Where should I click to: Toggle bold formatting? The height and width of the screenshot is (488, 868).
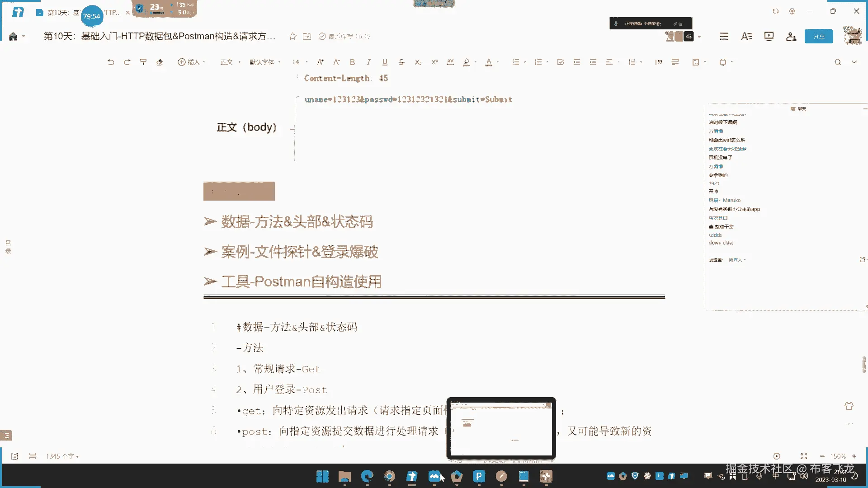click(352, 62)
